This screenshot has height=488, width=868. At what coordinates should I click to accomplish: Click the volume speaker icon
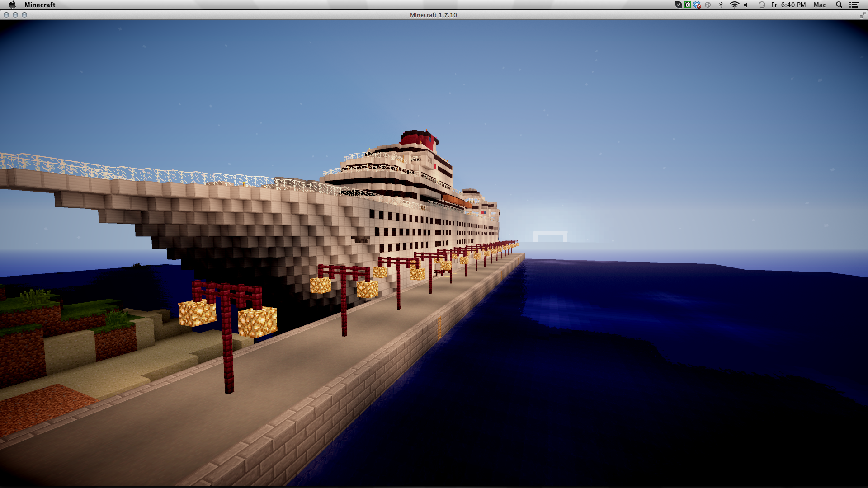point(746,5)
